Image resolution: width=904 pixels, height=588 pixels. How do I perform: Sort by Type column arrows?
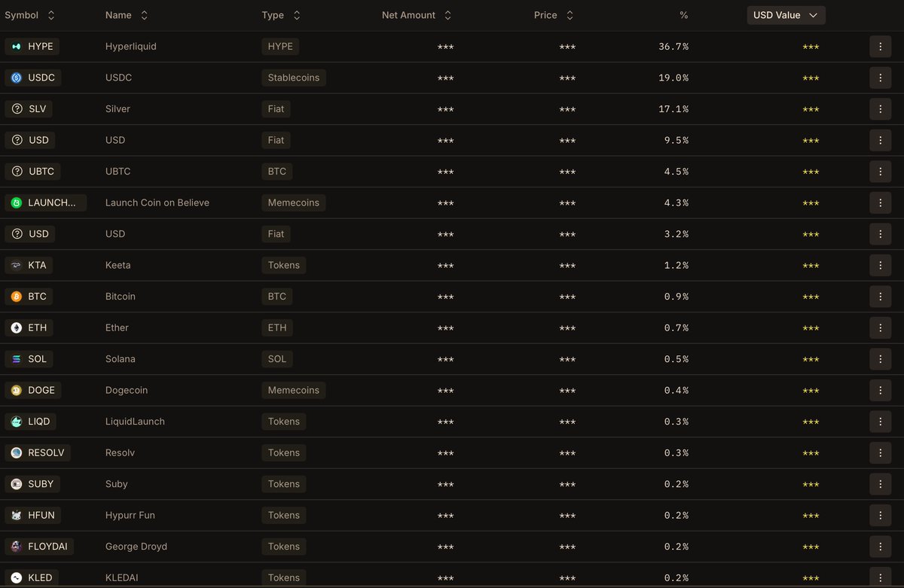click(297, 15)
